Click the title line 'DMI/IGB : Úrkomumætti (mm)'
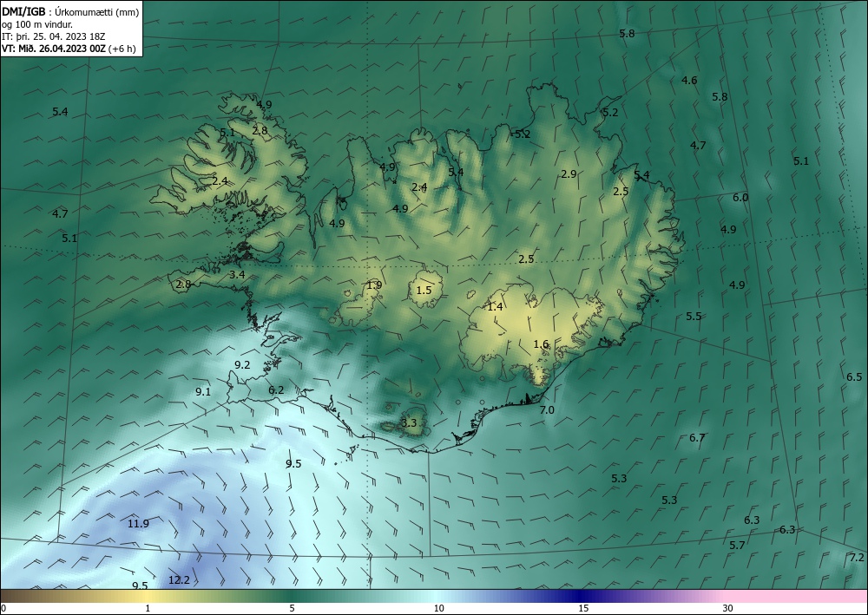 click(70, 12)
